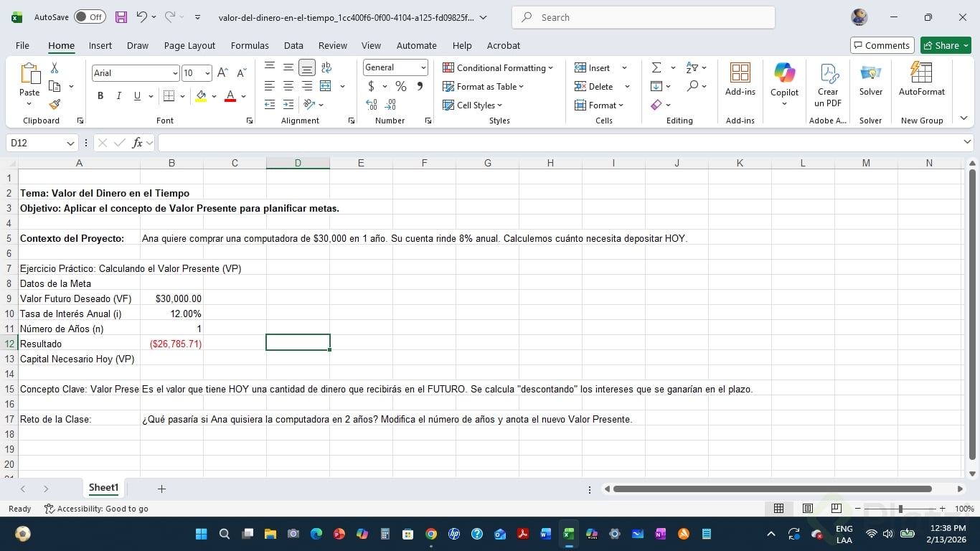Viewport: 980px width, 551px height.
Task: Select cell B12 showing ($26,785.71)
Action: (172, 344)
